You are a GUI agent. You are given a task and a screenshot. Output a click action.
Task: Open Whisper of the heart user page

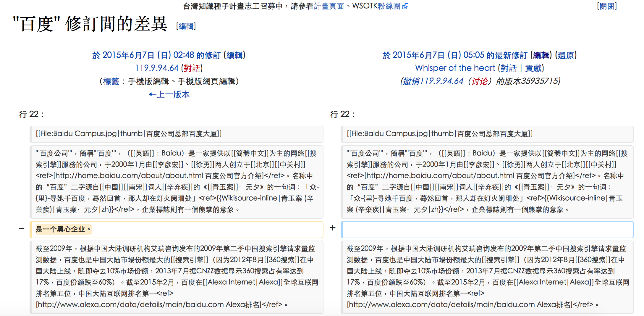tap(455, 68)
